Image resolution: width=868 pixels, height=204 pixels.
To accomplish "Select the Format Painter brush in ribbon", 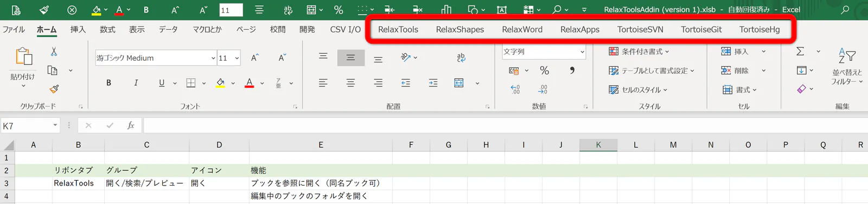I will tap(54, 88).
